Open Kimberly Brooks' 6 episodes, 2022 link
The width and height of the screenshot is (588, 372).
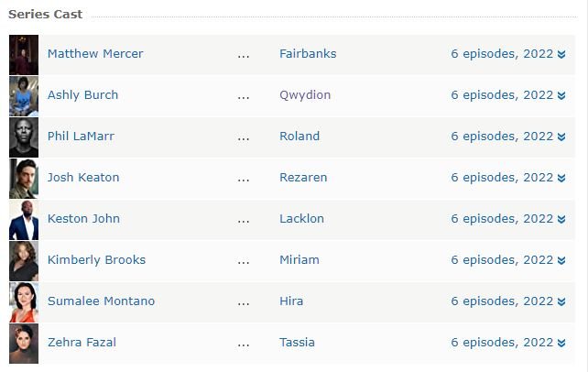point(502,259)
